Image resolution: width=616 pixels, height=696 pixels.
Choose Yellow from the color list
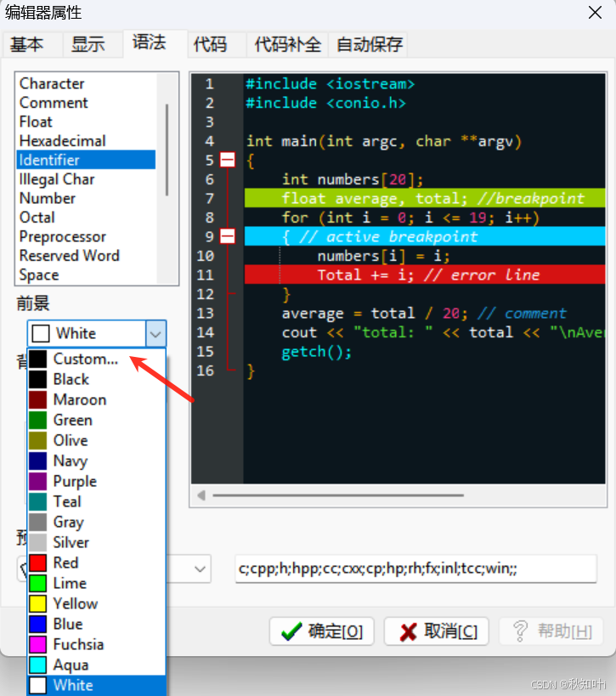[97, 603]
